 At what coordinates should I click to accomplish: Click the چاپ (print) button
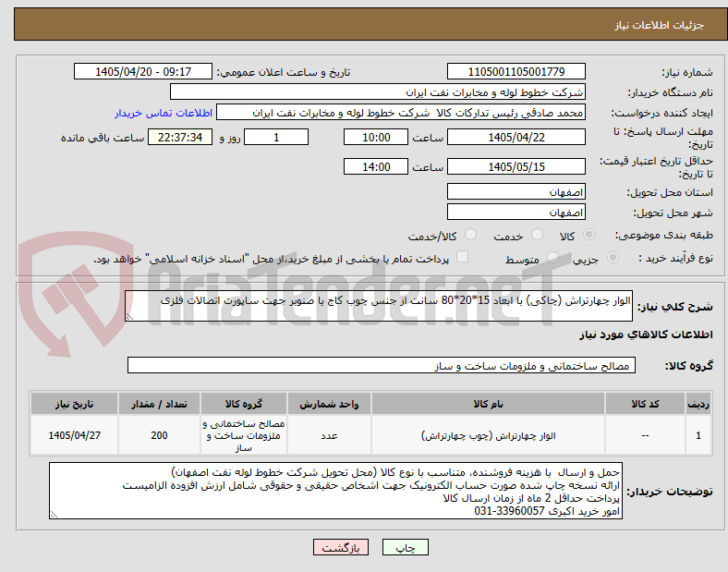pos(405,547)
